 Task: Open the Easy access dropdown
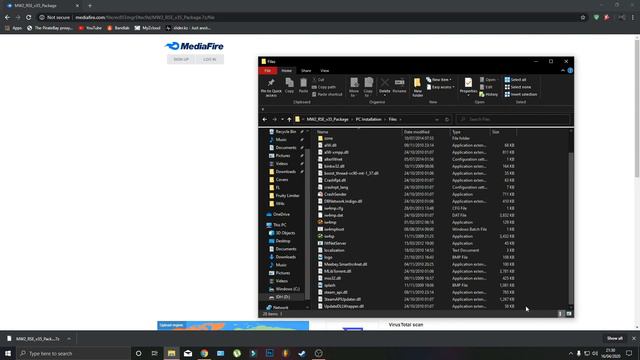coord(440,87)
